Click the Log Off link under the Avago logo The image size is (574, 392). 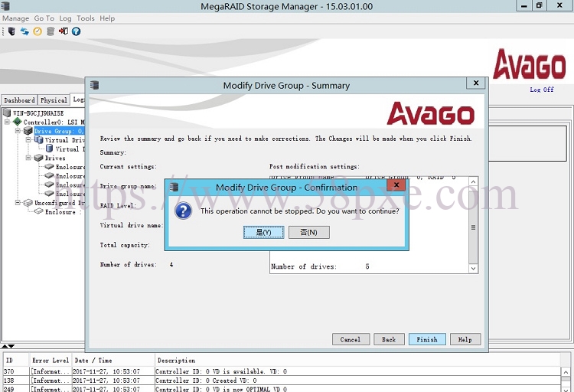(542, 90)
